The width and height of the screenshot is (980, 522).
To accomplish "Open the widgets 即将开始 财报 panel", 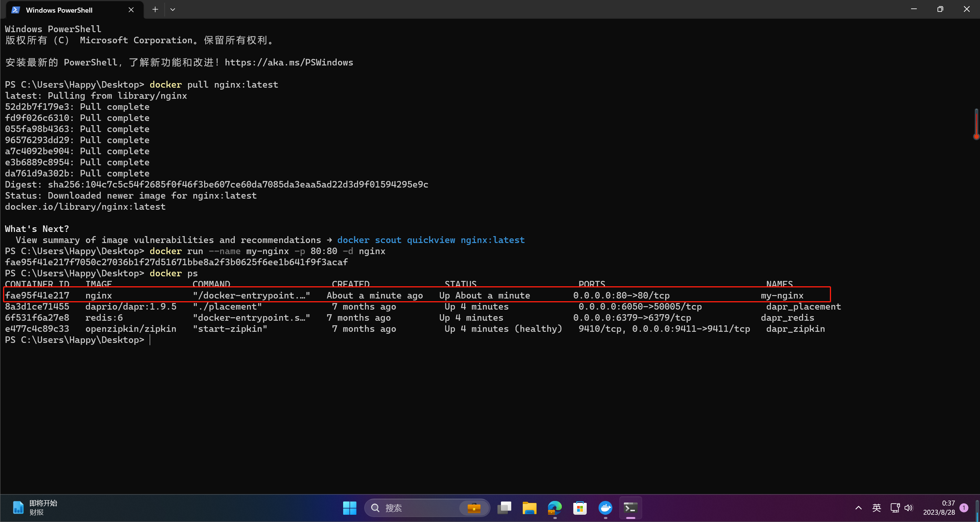I will coord(34,508).
